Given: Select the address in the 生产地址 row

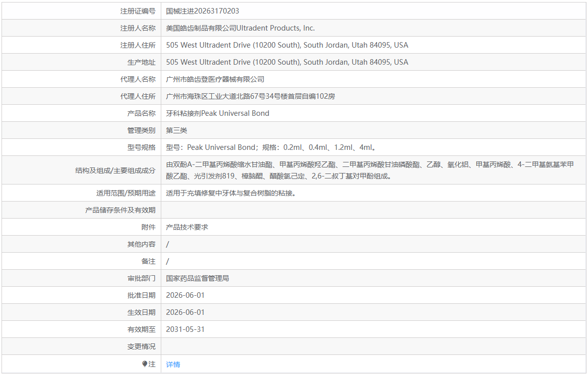Looking at the screenshot, I should click(x=287, y=62).
